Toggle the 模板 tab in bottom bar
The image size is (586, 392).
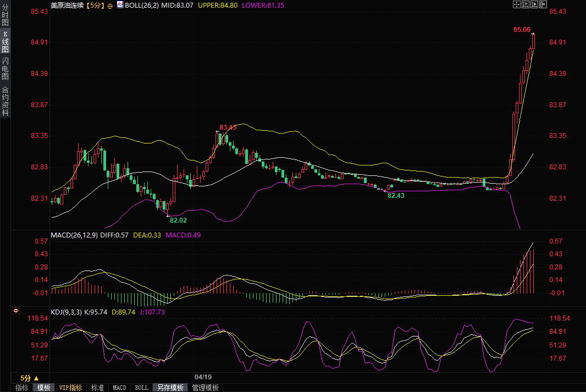click(x=44, y=388)
